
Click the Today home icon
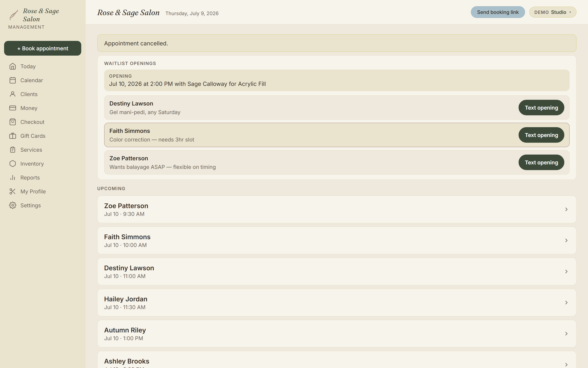(13, 66)
